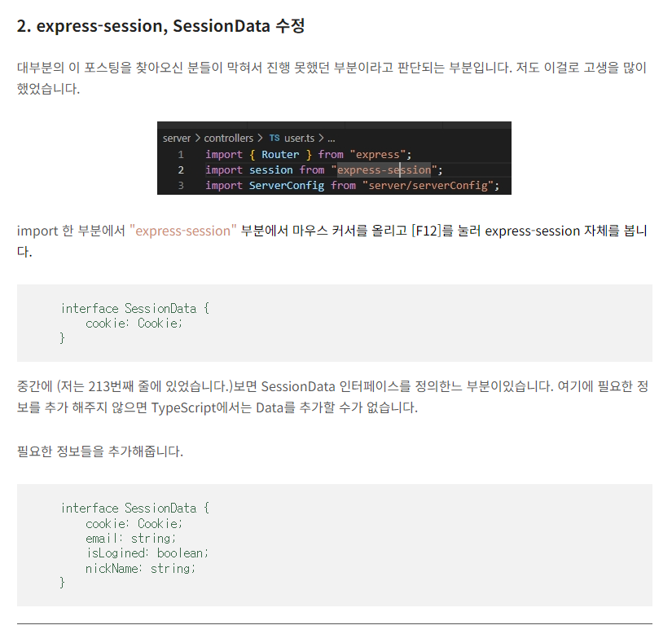Click the "server/serverConfig" string on line 3
The image size is (672, 634).
(x=428, y=185)
